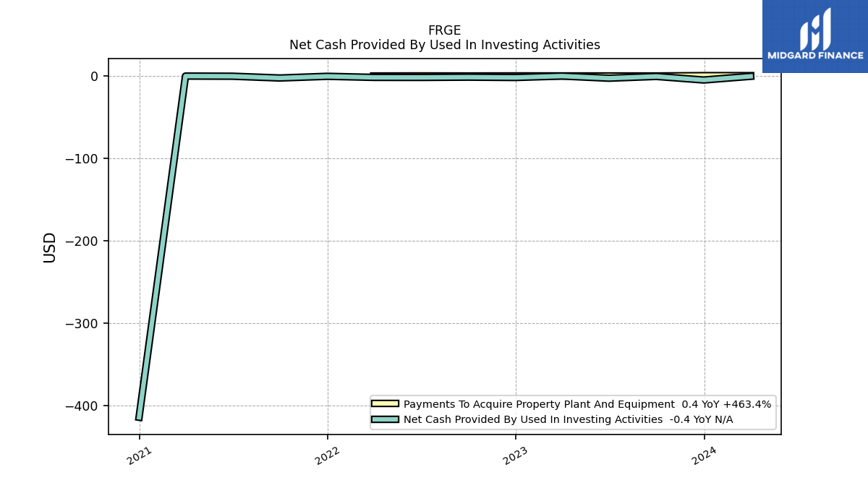Click the yellow Payments legend swatch
868x488 pixels.
point(385,404)
